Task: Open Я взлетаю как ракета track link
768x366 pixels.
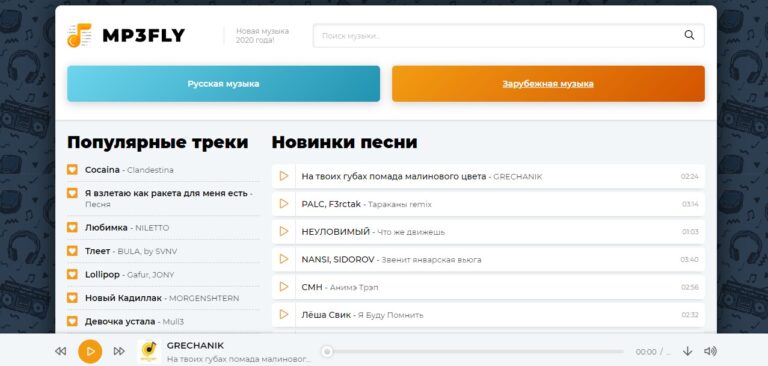Action: (168, 198)
